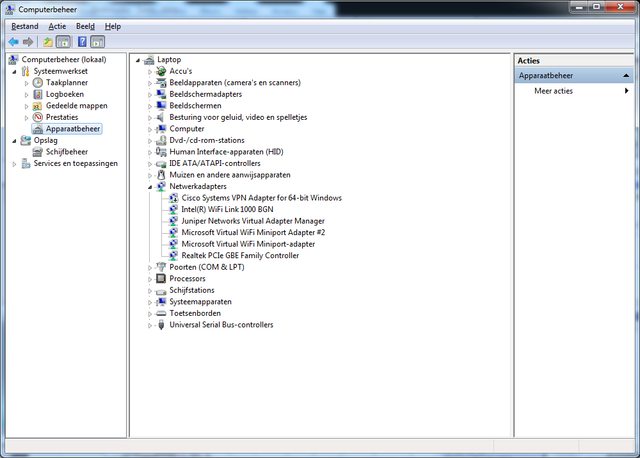
Task: Click the Back arrow toolbar icon
Action: [13, 42]
